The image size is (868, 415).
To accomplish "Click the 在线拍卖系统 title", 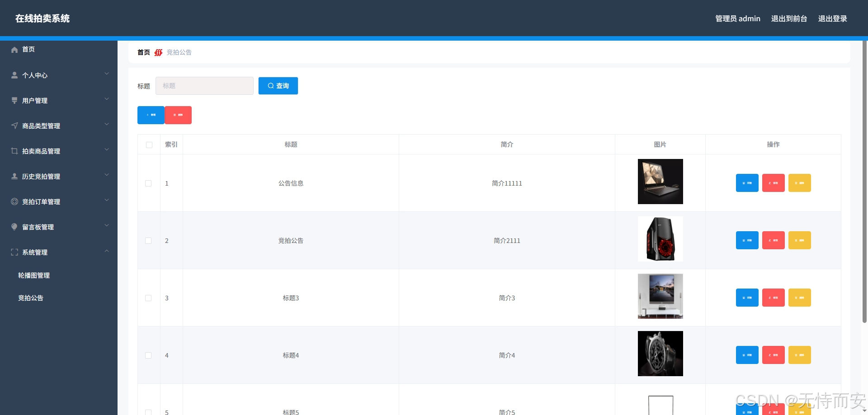I will pyautogui.click(x=42, y=19).
